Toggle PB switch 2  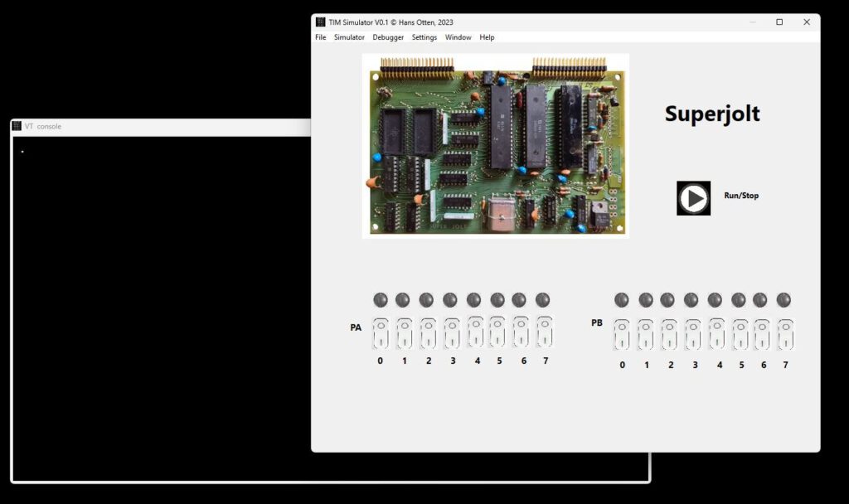[x=669, y=334]
